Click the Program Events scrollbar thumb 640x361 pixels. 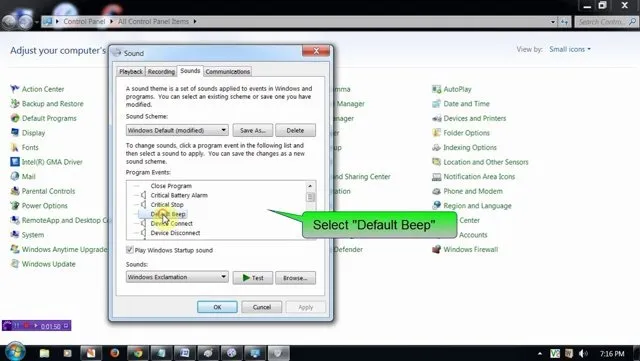coord(310,197)
